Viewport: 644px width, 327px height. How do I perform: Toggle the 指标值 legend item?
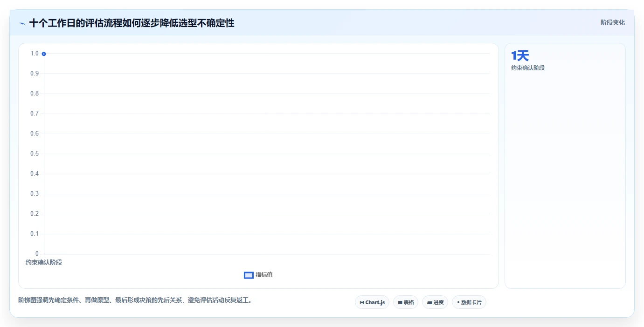pos(258,275)
